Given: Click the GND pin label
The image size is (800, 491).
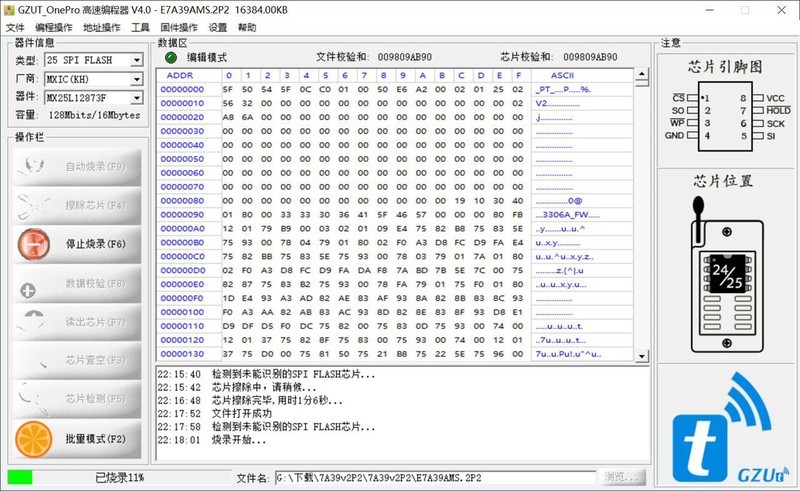Looking at the screenshot, I should tap(674, 136).
